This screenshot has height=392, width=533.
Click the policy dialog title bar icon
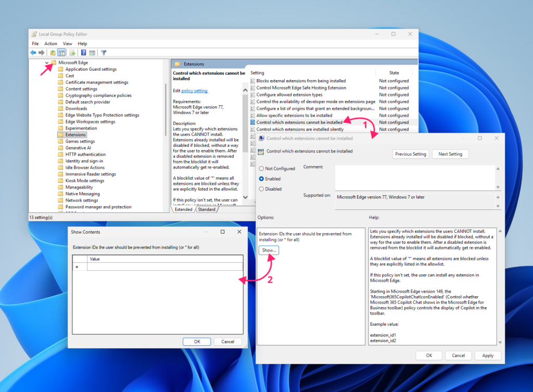pos(261,138)
